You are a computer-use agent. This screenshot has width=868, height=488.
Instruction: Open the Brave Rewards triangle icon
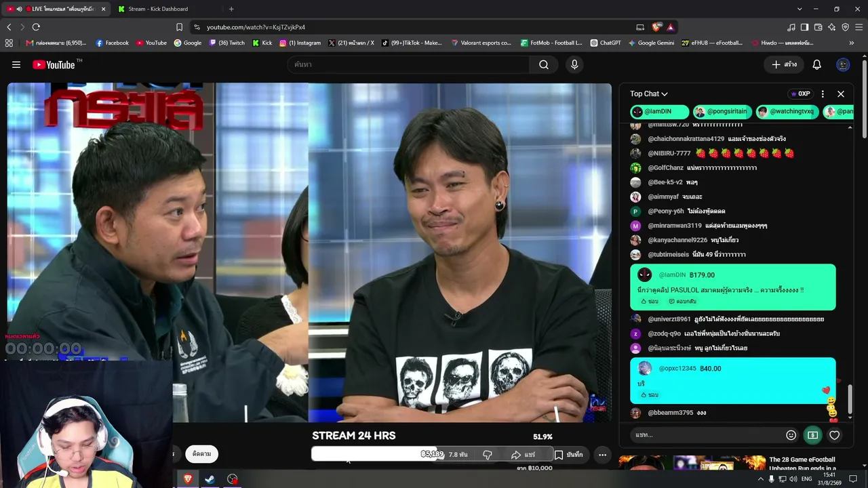click(670, 27)
